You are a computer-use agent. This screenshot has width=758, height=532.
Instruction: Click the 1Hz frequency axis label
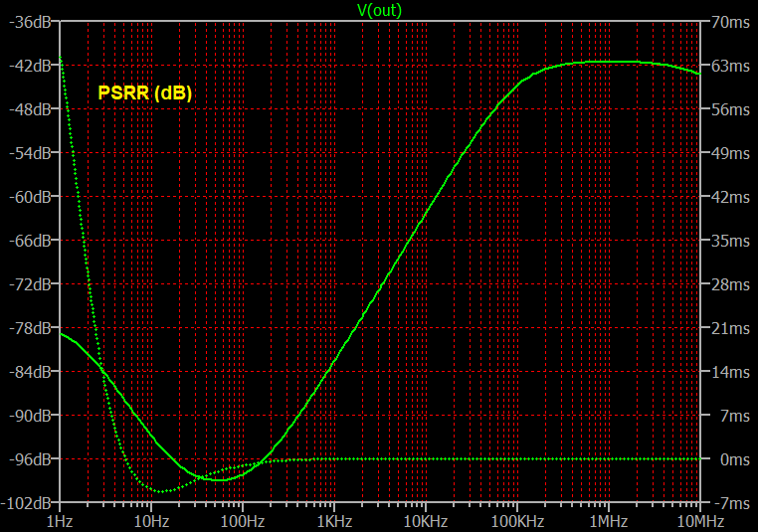60,522
